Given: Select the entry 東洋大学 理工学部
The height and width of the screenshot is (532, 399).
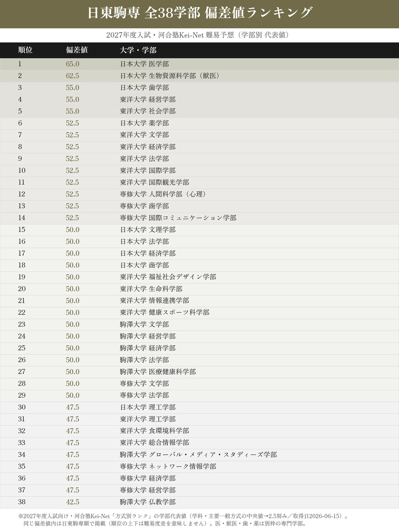Looking at the screenshot, I should pos(148,419).
